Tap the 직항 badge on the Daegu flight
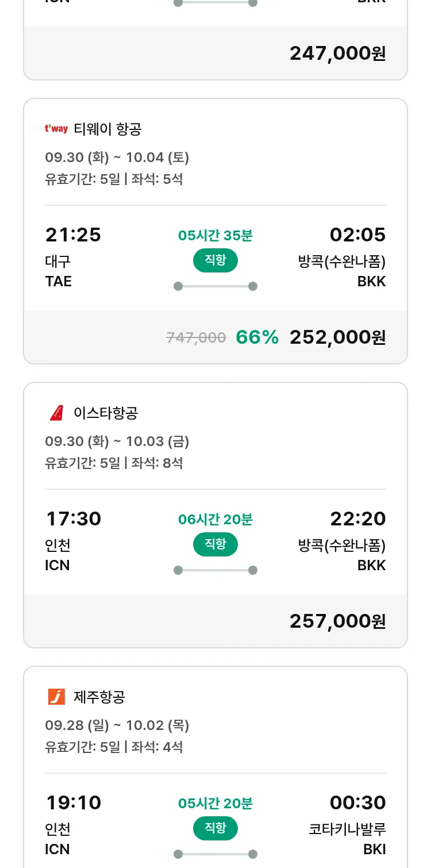431x868 pixels. [215, 260]
